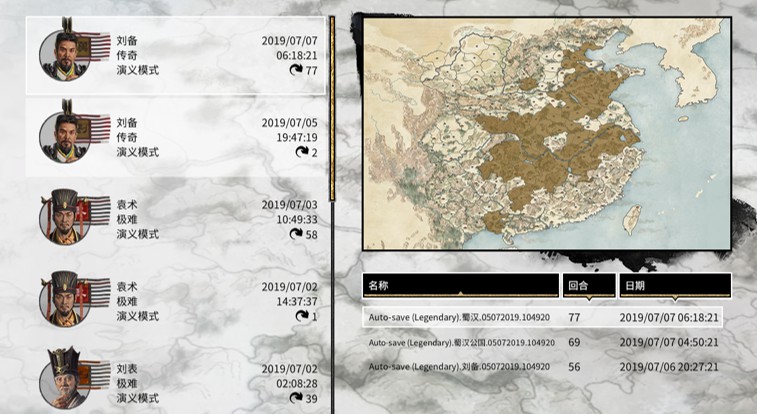Click turn arrow icon beside 1 on 2019/07/02 14:37:37 save
The image size is (757, 414).
point(302,317)
